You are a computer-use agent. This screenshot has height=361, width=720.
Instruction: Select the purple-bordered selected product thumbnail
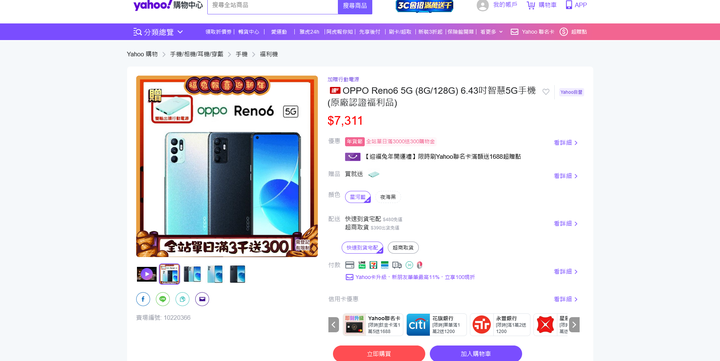pyautogui.click(x=169, y=274)
